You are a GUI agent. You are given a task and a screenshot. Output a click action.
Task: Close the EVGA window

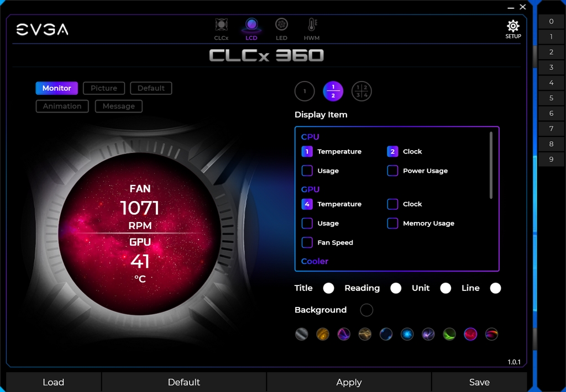click(523, 7)
